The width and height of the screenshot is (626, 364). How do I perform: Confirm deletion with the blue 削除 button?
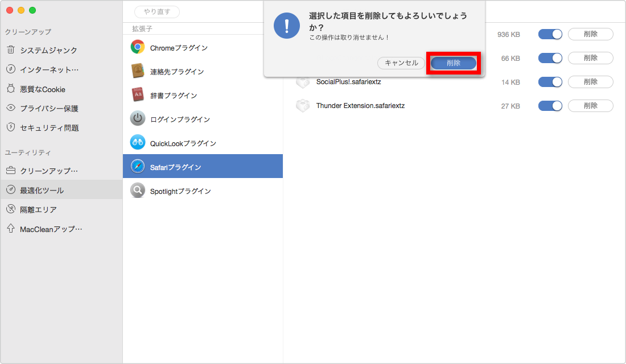(453, 63)
